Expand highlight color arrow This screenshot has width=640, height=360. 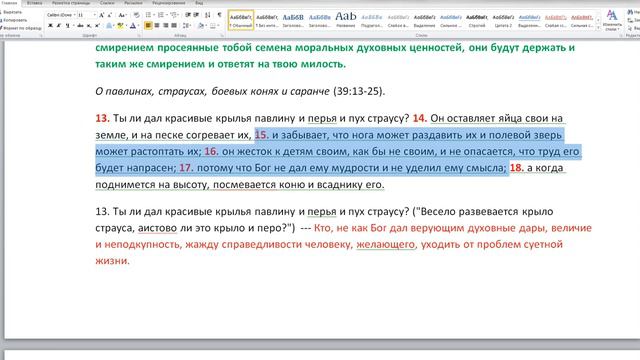126,26
